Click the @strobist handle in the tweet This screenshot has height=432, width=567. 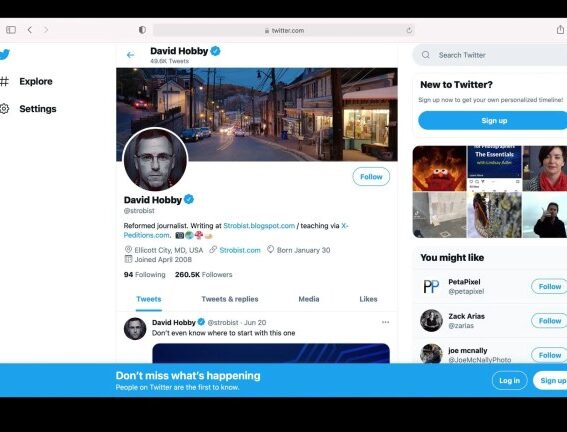223,322
